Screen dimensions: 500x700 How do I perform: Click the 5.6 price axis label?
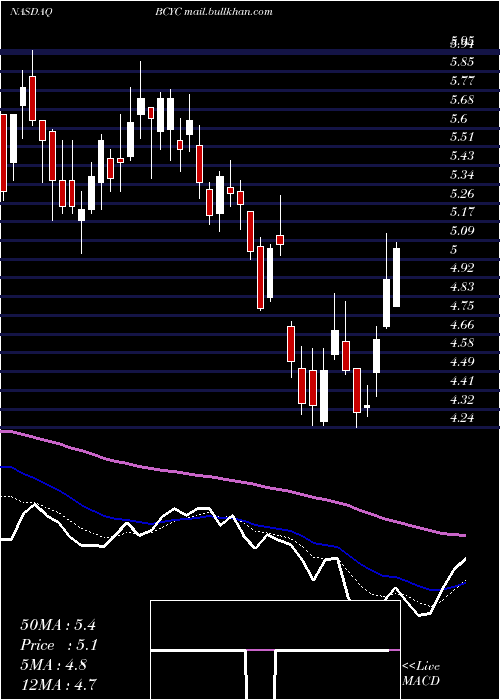pos(458,118)
